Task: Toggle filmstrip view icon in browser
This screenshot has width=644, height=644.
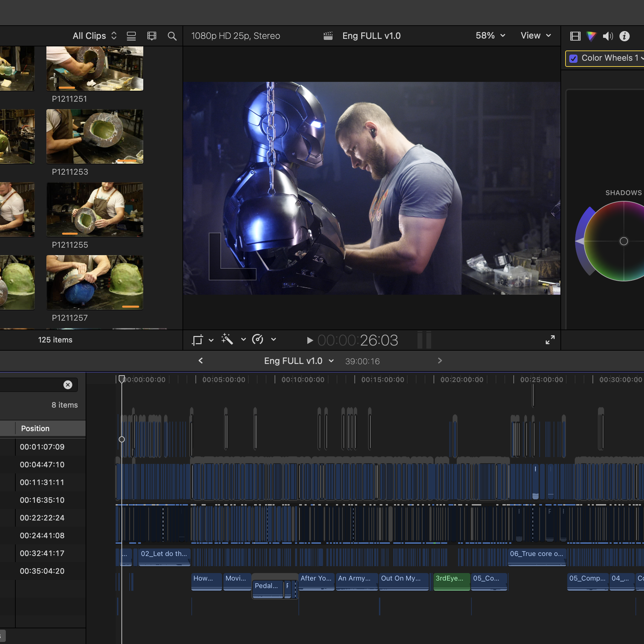Action: 152,36
